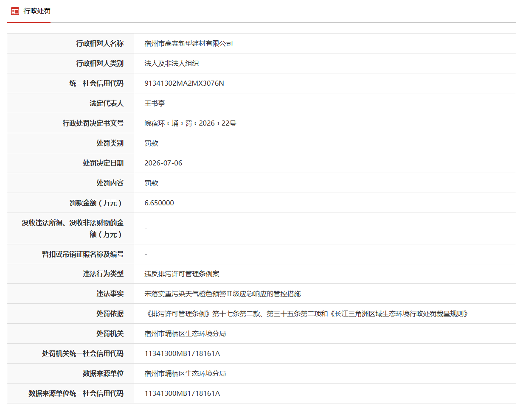This screenshot has width=523, height=420.
Task: Click 罚款 value in 处罚类别 row
Action: pos(151,143)
